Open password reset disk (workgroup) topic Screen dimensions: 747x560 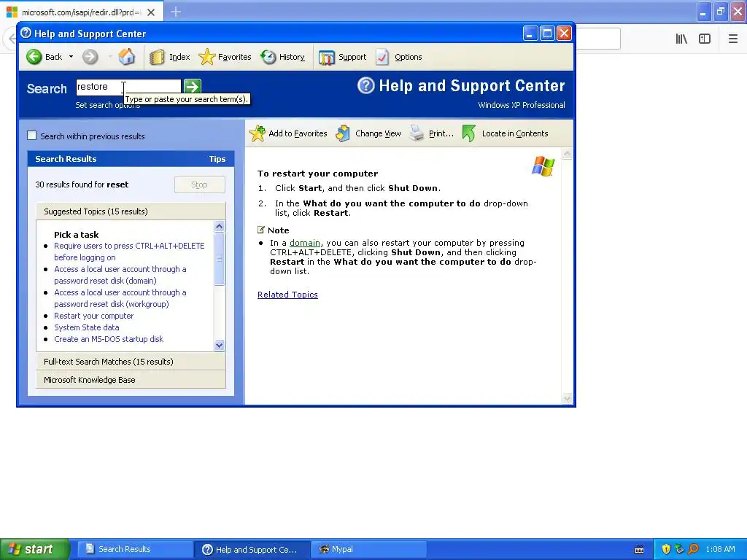(120, 298)
